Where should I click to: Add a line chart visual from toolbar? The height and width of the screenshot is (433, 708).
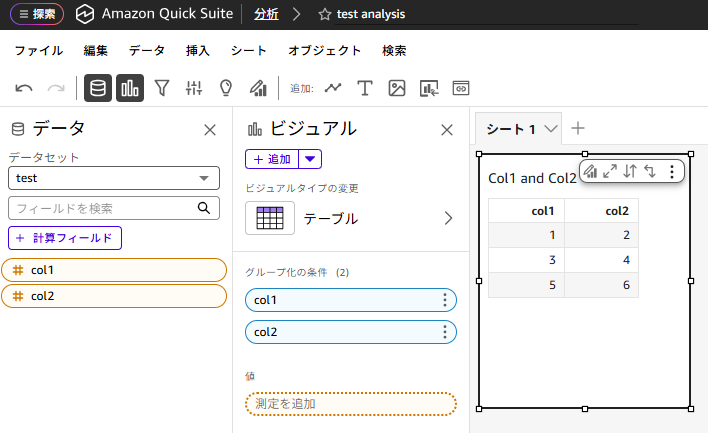tap(333, 88)
